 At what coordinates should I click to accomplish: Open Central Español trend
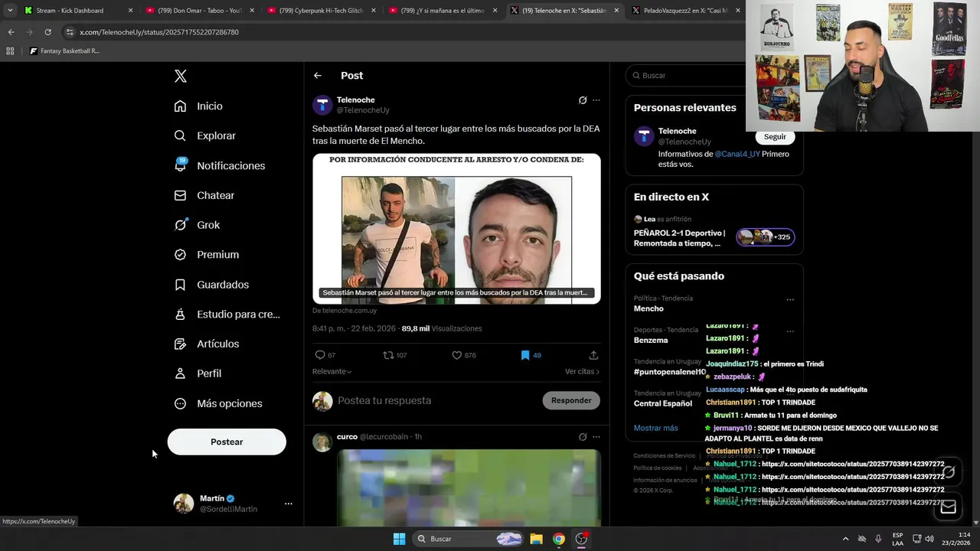pos(662,403)
